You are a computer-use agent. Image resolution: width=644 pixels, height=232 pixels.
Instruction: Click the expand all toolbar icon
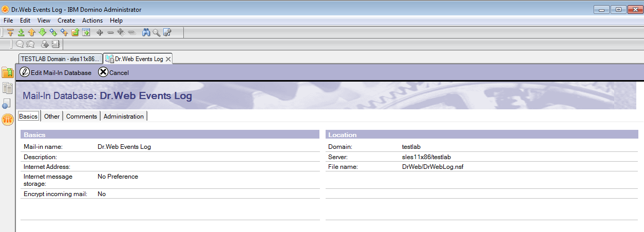point(121,32)
